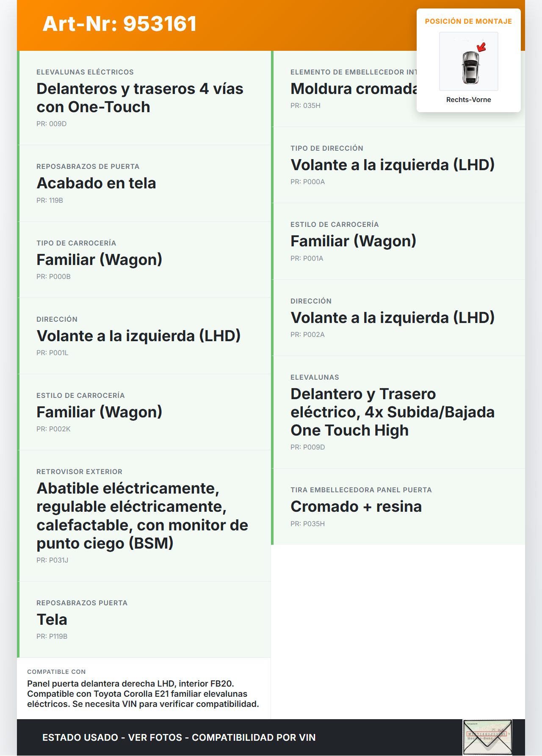Screen dimensions: 542x756
Task: Click the Posición de Montaje title
Action: (468, 21)
